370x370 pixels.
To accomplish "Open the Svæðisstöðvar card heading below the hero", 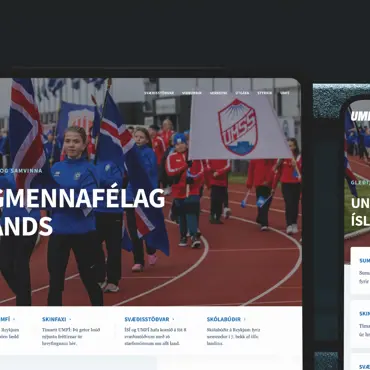I will tap(147, 319).
